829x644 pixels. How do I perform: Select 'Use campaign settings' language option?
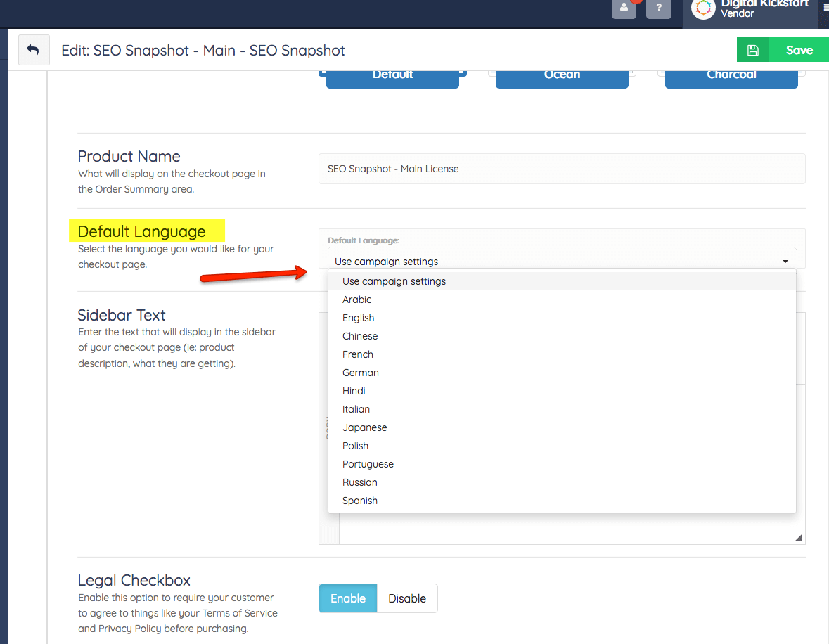click(x=562, y=281)
